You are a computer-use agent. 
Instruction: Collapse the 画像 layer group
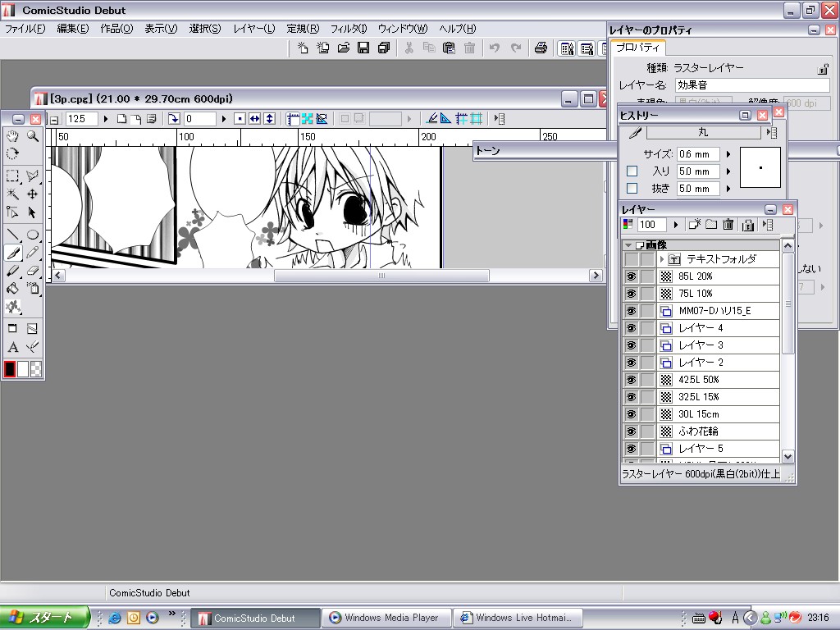coord(628,244)
